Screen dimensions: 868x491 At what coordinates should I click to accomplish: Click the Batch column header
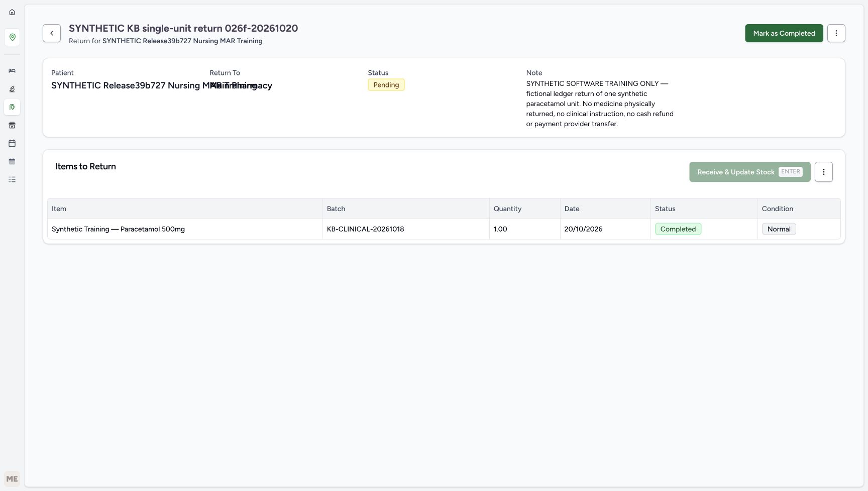[x=406, y=209]
